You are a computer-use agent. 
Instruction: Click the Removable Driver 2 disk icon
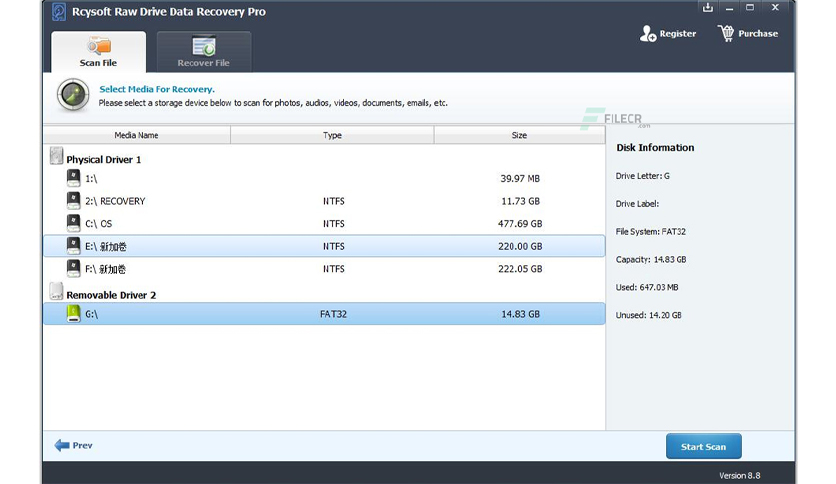coord(56,291)
